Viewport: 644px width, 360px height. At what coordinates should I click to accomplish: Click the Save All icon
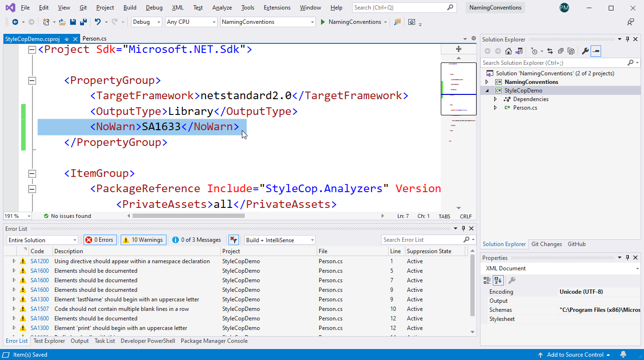(x=83, y=22)
